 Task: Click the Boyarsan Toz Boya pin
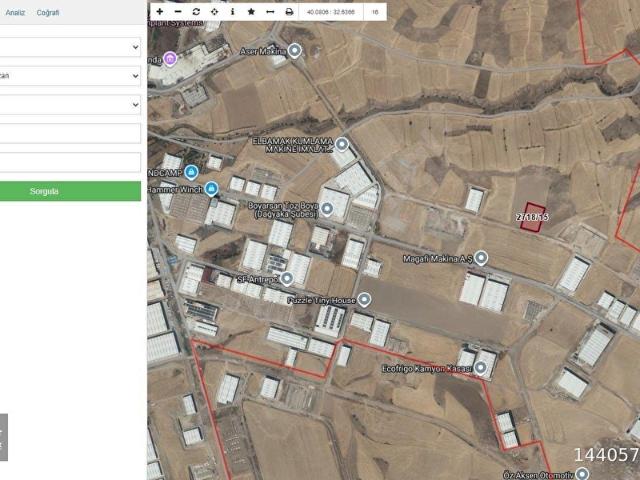pos(327,209)
